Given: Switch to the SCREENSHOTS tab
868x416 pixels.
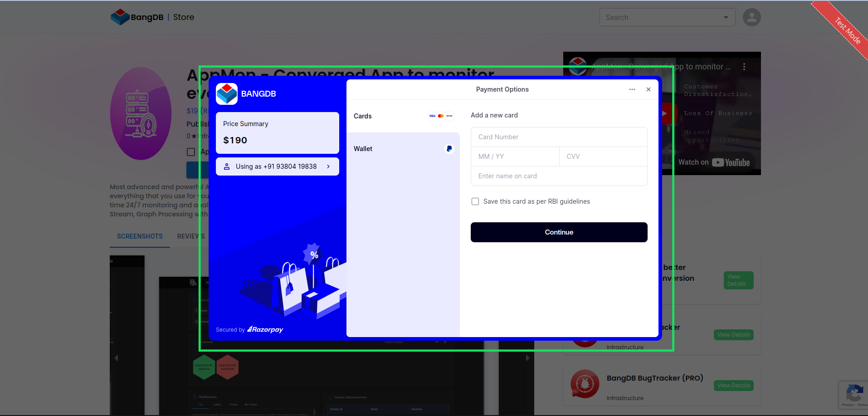Looking at the screenshot, I should pyautogui.click(x=140, y=236).
